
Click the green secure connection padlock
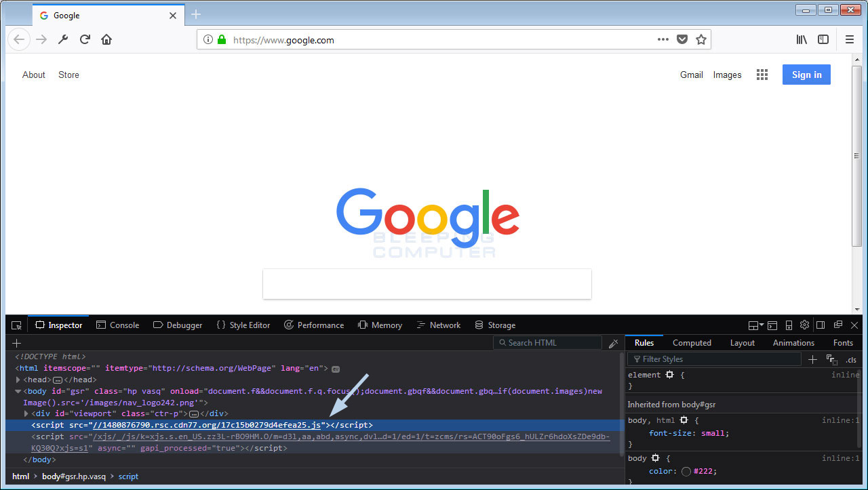[x=221, y=40]
